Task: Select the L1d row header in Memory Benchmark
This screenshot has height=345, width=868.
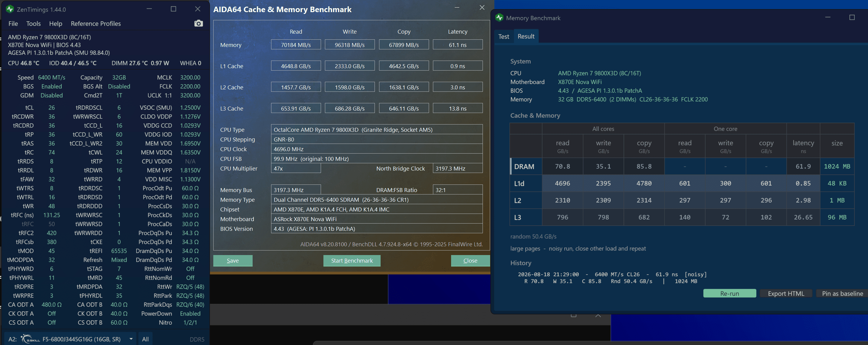Action: click(x=526, y=184)
